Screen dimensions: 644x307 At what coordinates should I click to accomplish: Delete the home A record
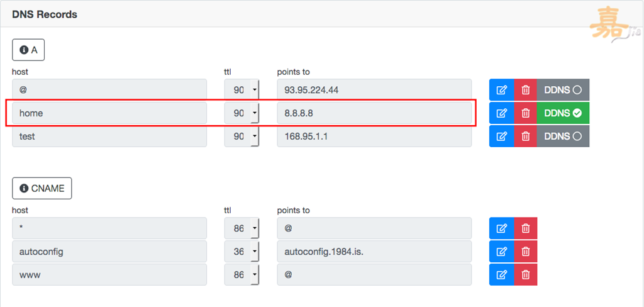click(x=525, y=113)
